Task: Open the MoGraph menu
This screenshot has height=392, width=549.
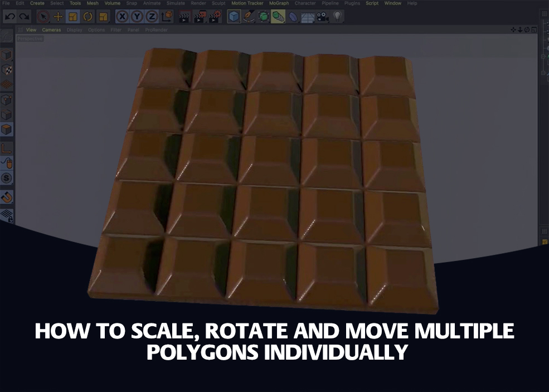Action: pos(279,3)
